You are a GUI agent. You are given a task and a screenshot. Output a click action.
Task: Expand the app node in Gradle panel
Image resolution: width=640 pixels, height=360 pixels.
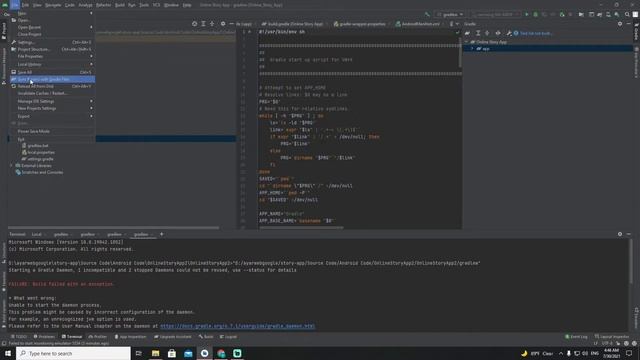473,49
